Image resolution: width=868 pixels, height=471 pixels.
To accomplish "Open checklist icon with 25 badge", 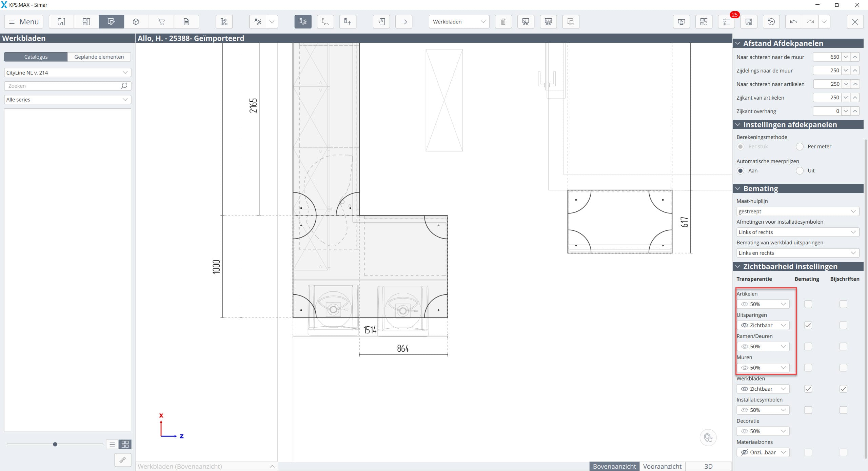I will [x=726, y=22].
